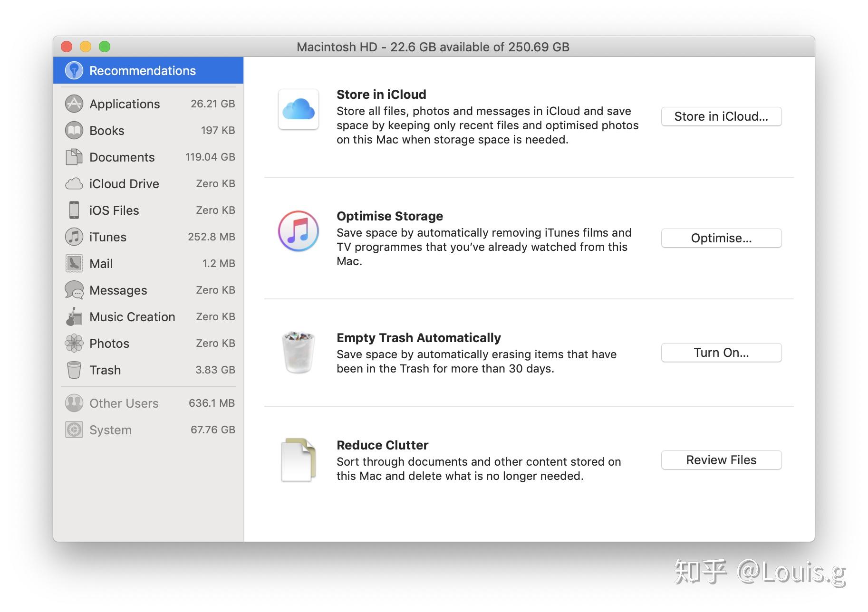Click the Trash bin icon in sidebar
Viewport: 868px width, 612px height.
(74, 370)
